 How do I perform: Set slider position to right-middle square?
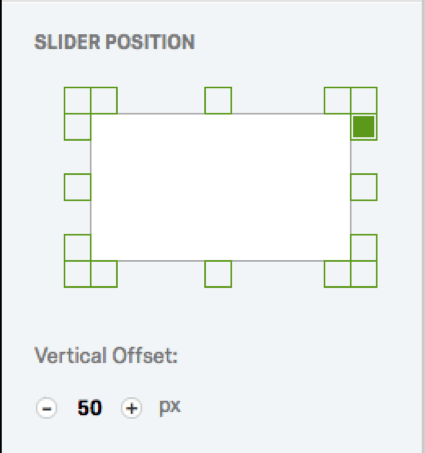(364, 187)
